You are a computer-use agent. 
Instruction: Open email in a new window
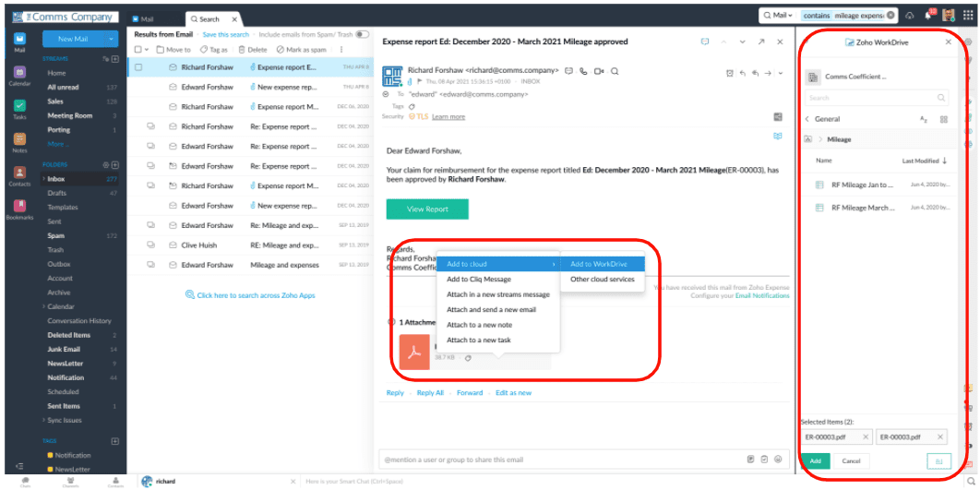click(x=761, y=42)
